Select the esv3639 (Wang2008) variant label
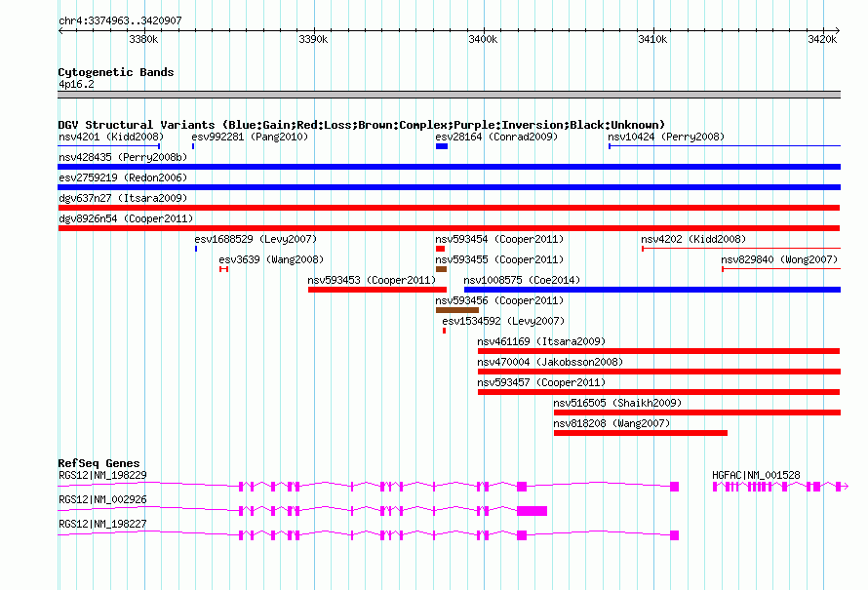868x590 pixels. coord(271,259)
